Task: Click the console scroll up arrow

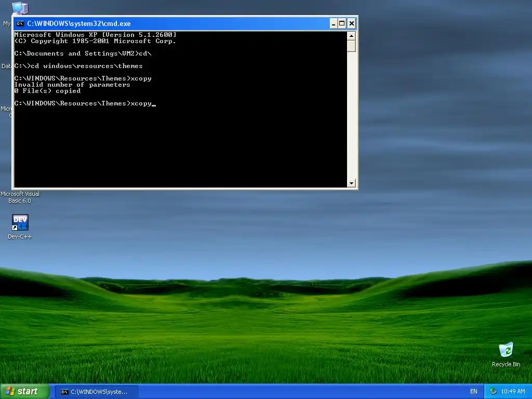Action: (351, 36)
